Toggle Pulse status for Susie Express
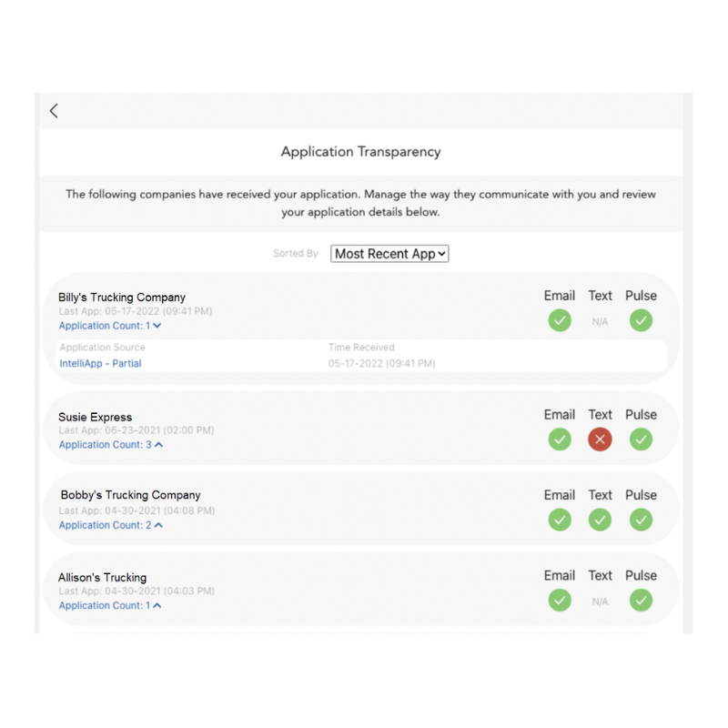The image size is (728, 728). pyautogui.click(x=641, y=440)
